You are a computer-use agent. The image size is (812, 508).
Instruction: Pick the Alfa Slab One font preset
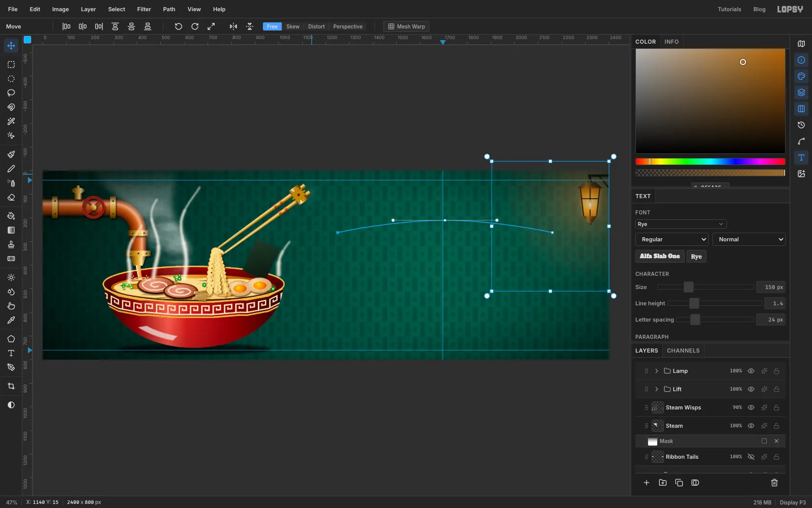click(660, 256)
